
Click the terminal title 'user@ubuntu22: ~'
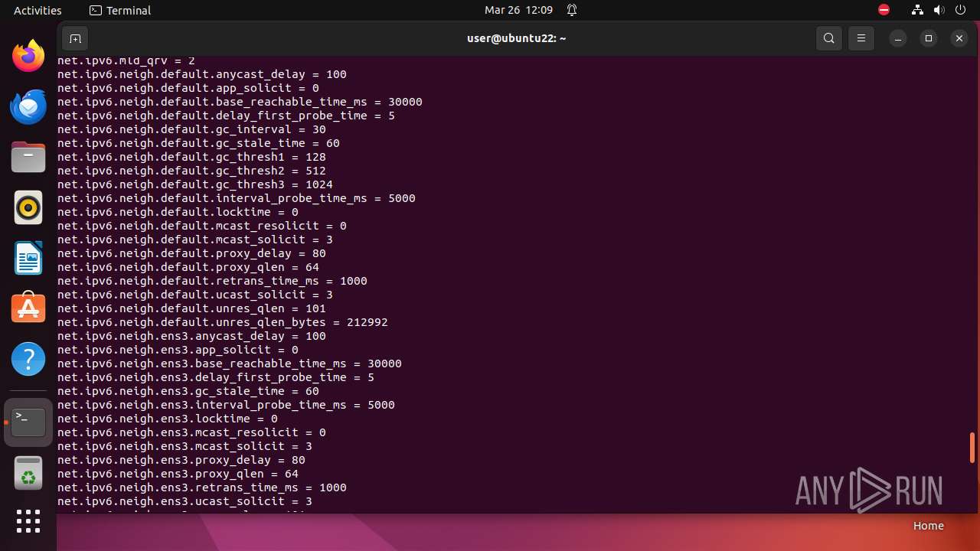click(x=516, y=38)
